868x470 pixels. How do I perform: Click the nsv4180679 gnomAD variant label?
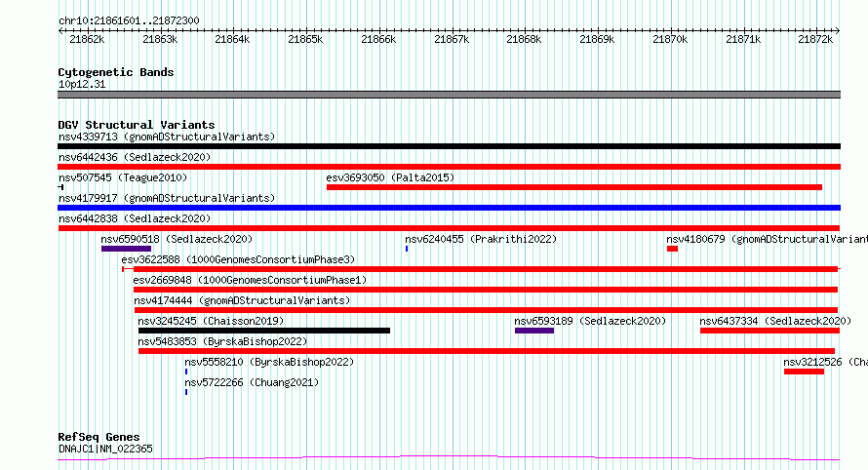point(767,239)
